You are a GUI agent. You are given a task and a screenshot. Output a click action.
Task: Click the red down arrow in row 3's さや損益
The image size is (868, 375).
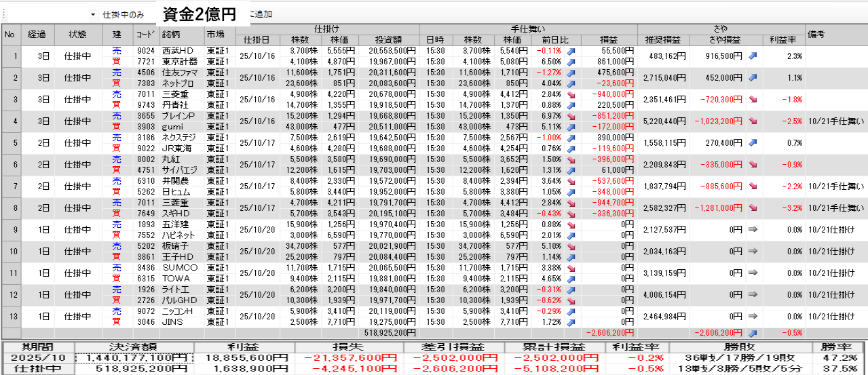click(x=753, y=100)
